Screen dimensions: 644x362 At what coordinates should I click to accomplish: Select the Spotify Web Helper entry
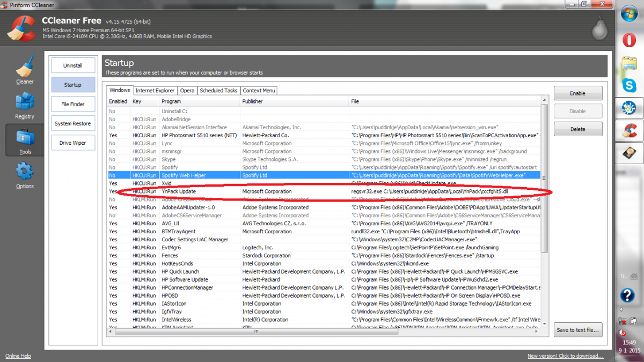pos(323,175)
